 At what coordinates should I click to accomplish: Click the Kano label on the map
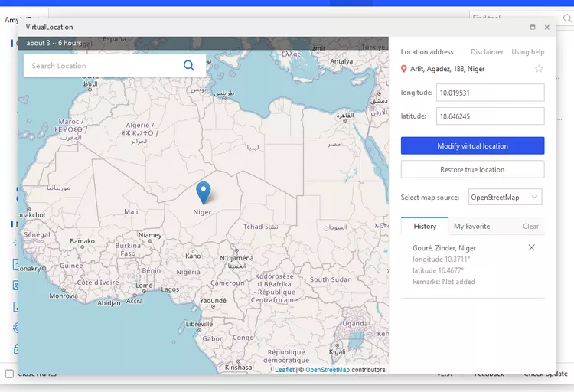click(x=193, y=256)
